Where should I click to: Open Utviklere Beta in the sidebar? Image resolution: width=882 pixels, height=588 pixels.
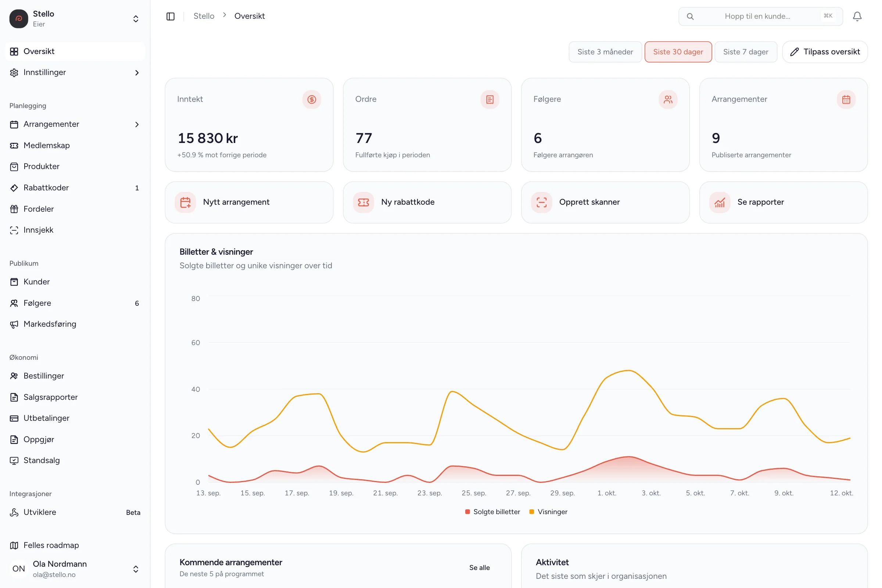tap(75, 512)
